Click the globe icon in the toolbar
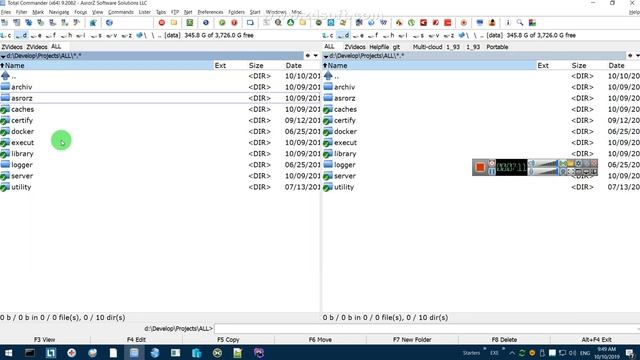This screenshot has height=360, width=640. [109, 23]
